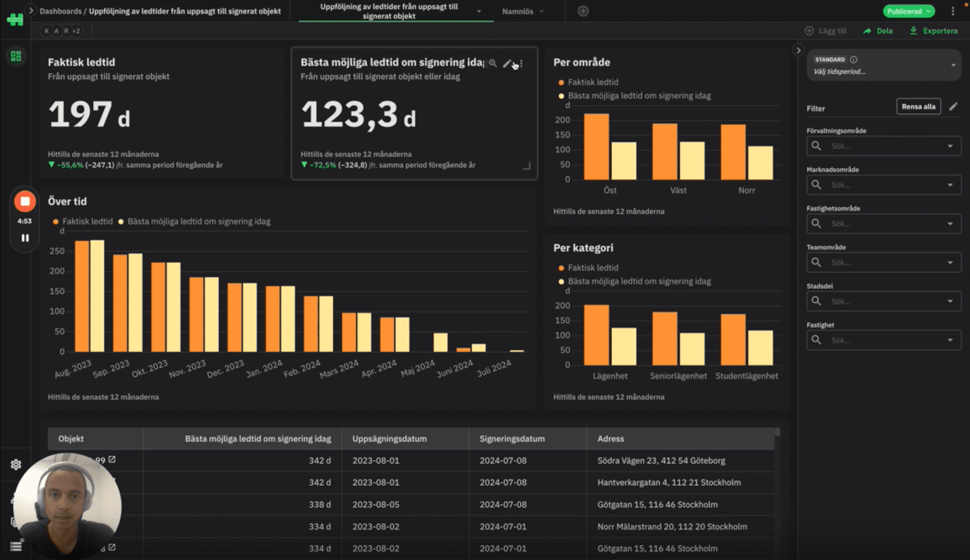The width and height of the screenshot is (970, 560).
Task: Select the Hantverkargatan 4 Stockholm address cell
Action: (680, 483)
